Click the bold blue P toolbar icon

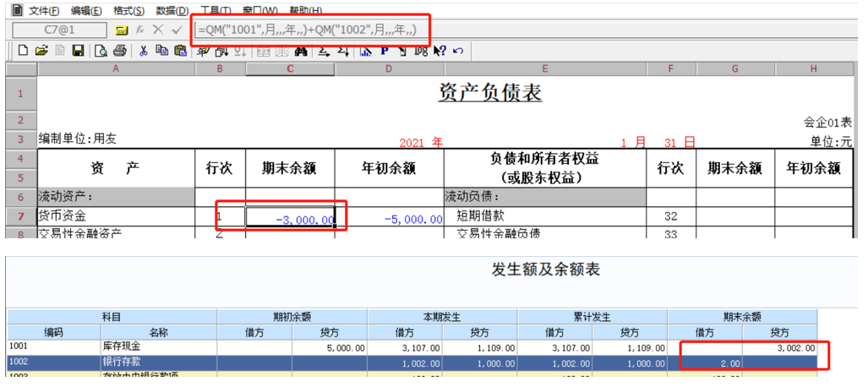(x=384, y=52)
